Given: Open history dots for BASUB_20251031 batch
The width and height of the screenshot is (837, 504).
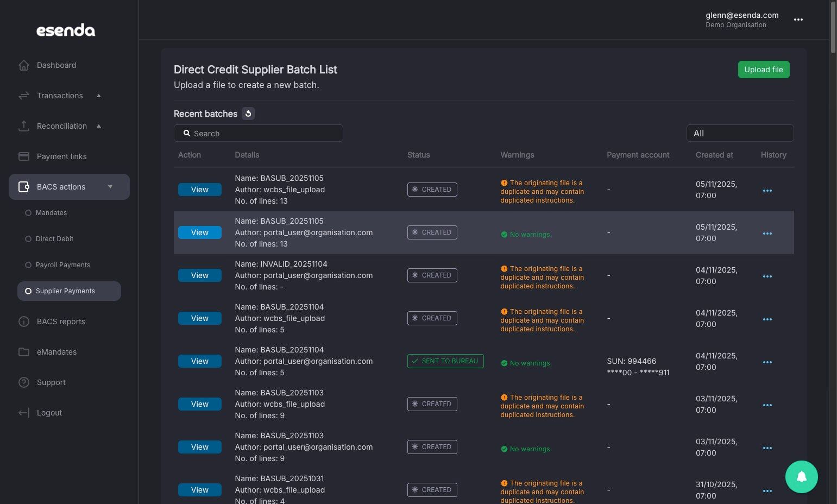Looking at the screenshot, I should (767, 491).
